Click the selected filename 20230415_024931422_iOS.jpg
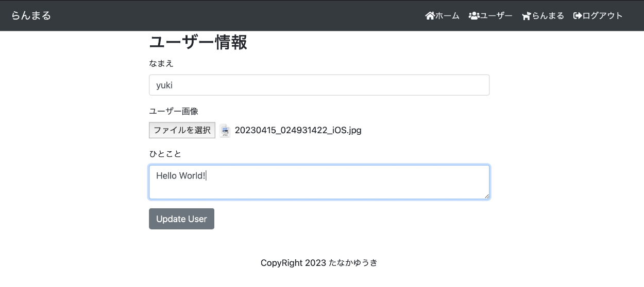The width and height of the screenshot is (644, 287). click(298, 130)
